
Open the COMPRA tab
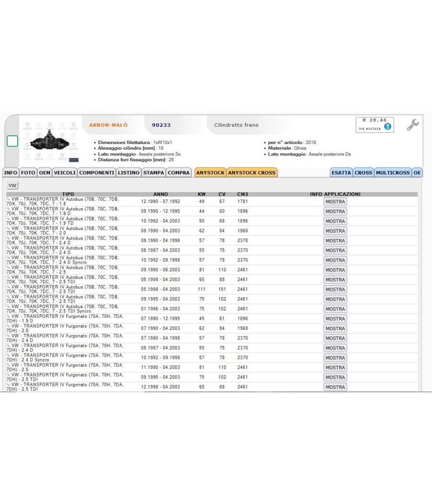[179, 173]
